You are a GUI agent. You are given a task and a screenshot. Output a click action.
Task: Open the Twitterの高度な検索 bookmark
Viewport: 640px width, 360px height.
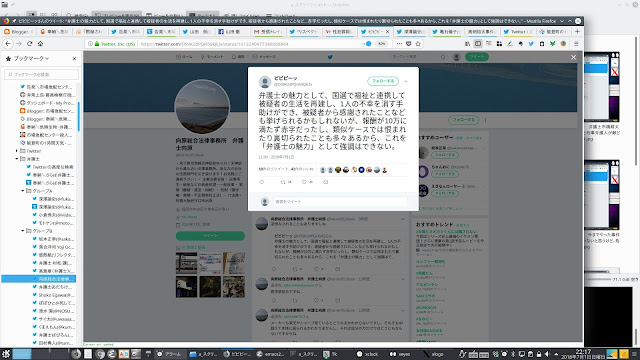click(50, 167)
